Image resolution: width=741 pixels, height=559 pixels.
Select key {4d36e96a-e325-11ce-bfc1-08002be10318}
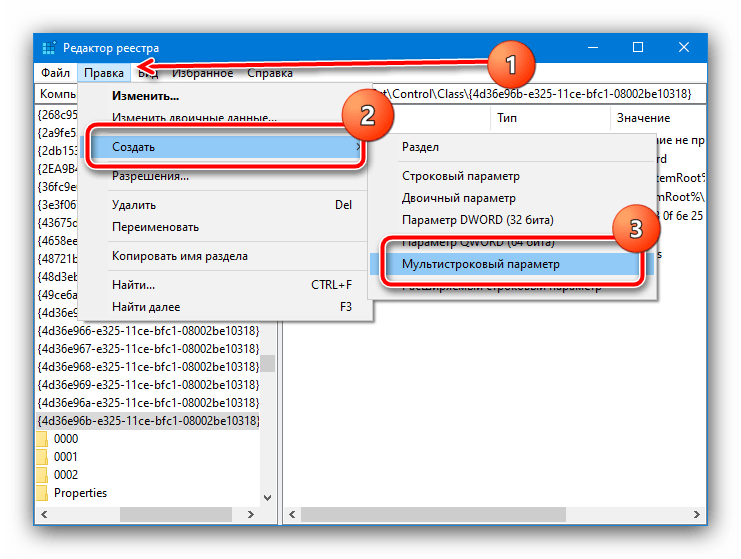pyautogui.click(x=148, y=403)
